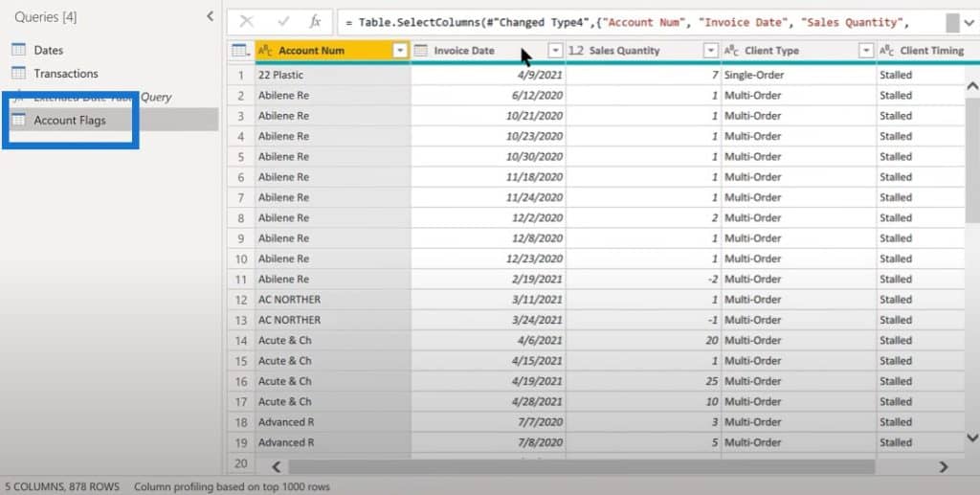The height and width of the screenshot is (495, 980).
Task: Select the date cell 7/8/2020
Action: [x=488, y=442]
